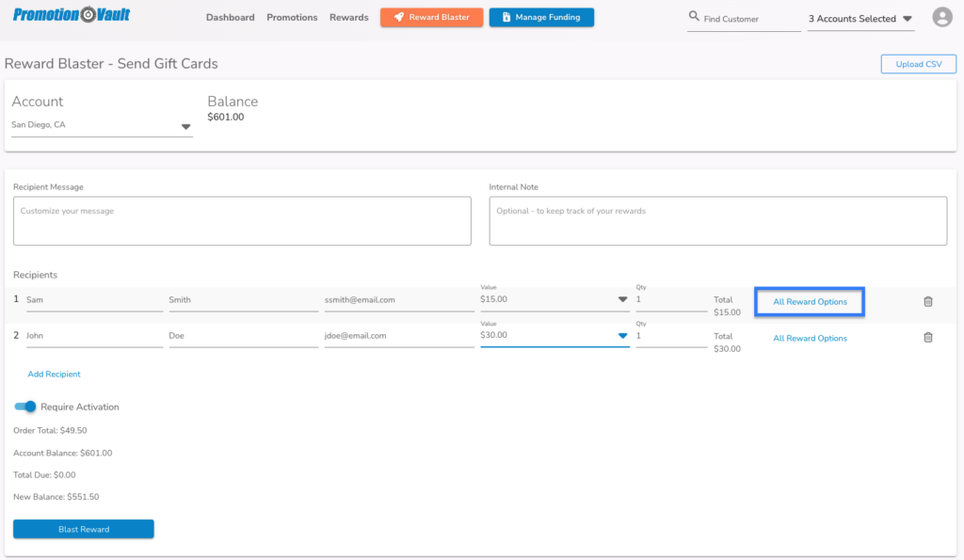This screenshot has width=964, height=560.
Task: Click the Manage Funding button
Action: (541, 17)
